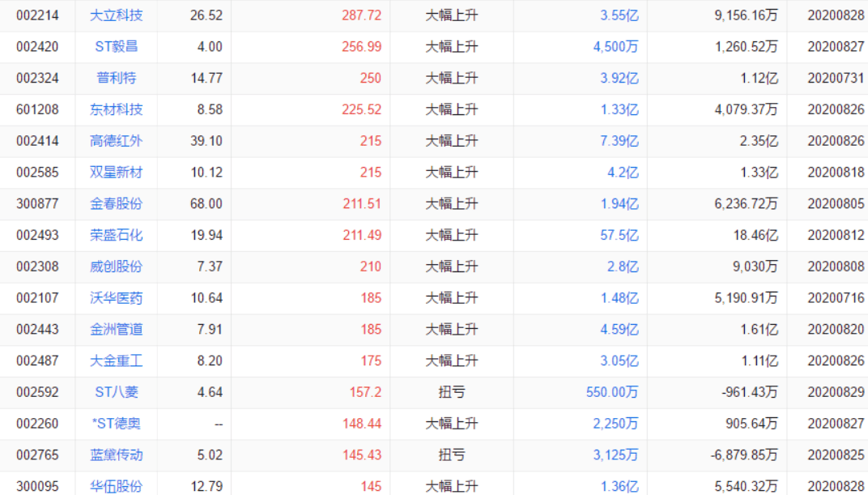Open the 金洲管道 stock link
This screenshot has height=495, width=868.
coord(117,330)
